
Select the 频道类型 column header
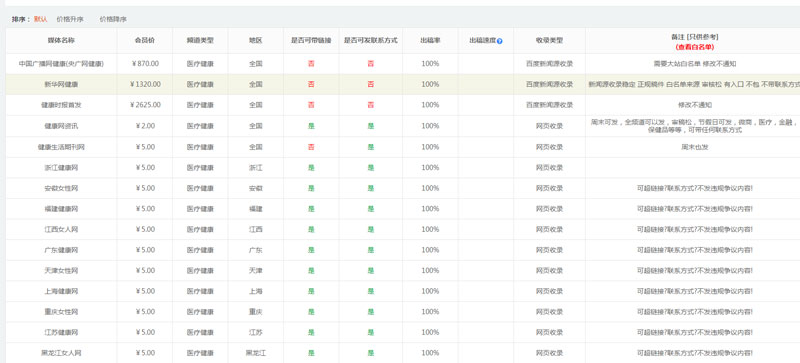[x=200, y=40]
